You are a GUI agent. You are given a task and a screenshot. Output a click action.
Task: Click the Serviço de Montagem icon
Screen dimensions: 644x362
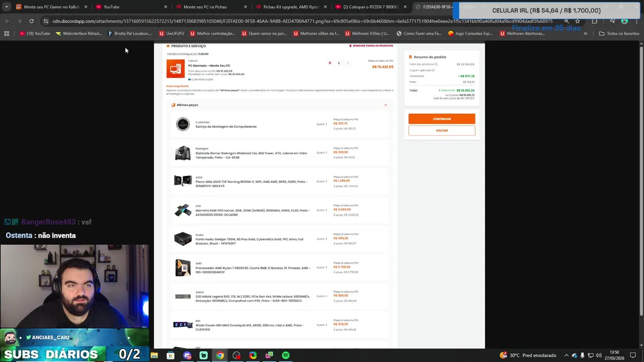pyautogui.click(x=183, y=124)
